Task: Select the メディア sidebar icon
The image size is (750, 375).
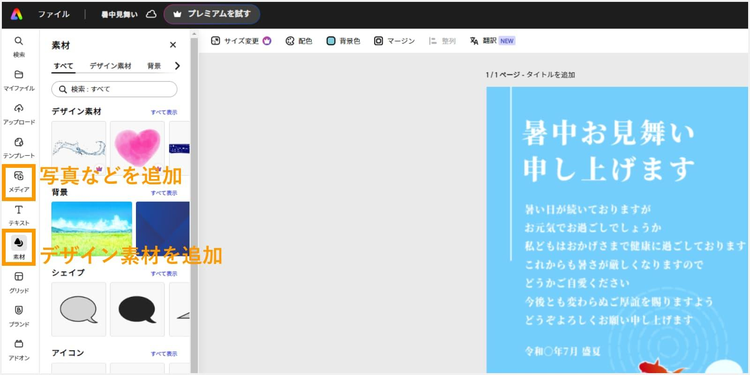Action: click(19, 181)
